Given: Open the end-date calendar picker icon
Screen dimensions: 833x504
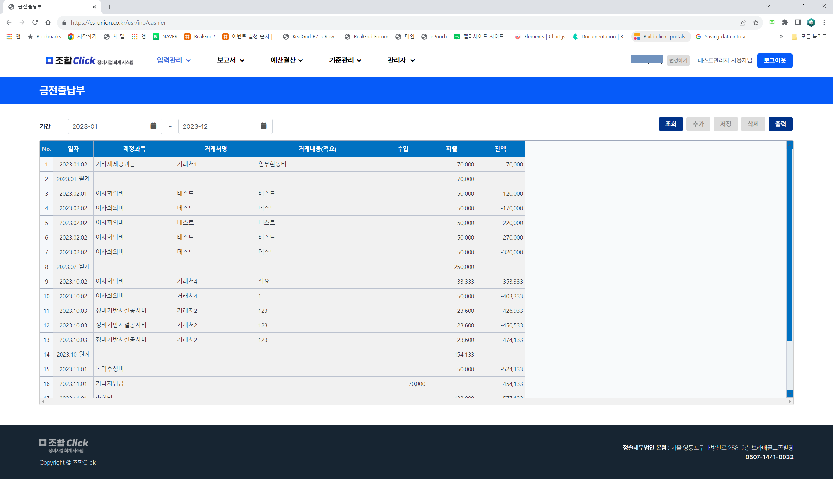Looking at the screenshot, I should [x=264, y=126].
